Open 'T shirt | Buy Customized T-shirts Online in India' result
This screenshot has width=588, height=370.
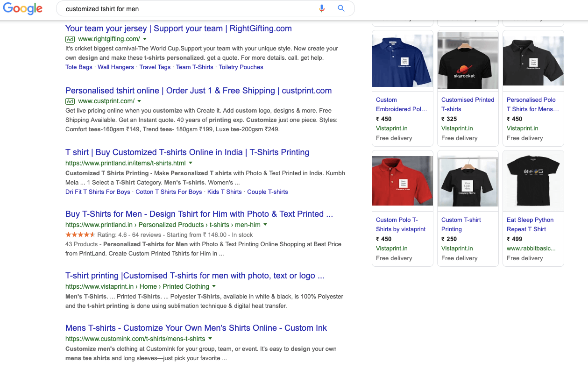[x=187, y=152]
